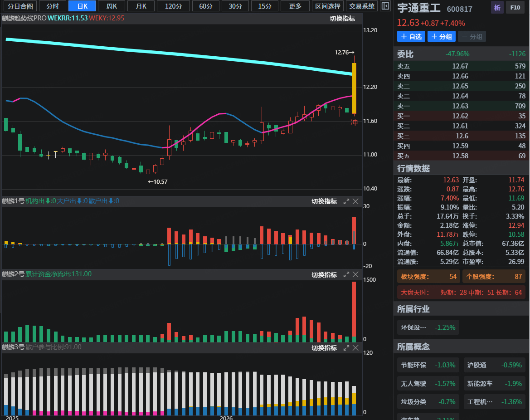Close the 麒麟3号 indicator panel
Screen dimensions: 530x420
(356, 348)
